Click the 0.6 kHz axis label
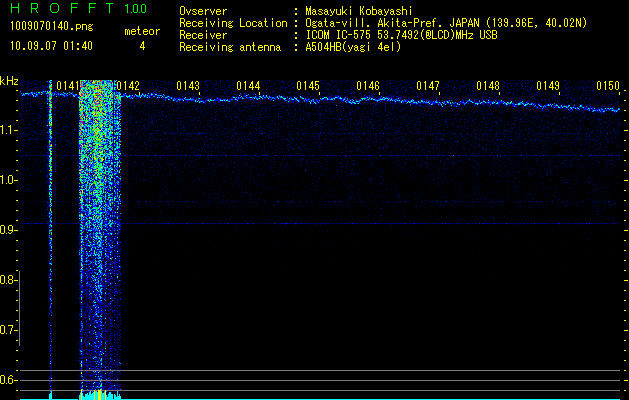This screenshot has width=629, height=400. tap(7, 380)
